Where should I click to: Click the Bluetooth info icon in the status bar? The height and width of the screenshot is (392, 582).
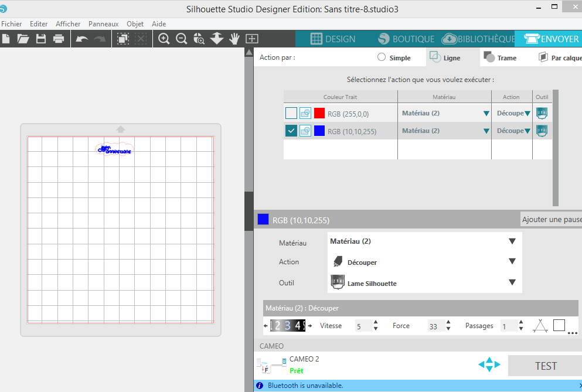coord(260,386)
